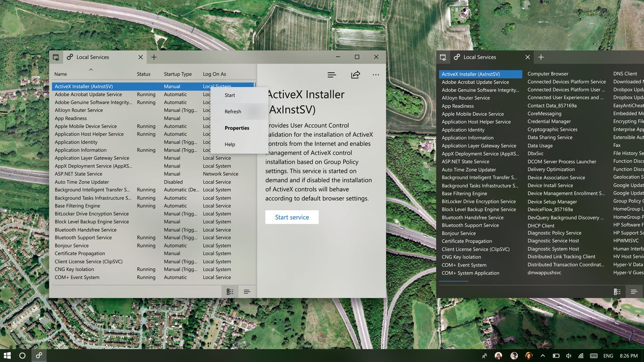
Task: Open the more options ellipsis menu
Action: pos(376,75)
